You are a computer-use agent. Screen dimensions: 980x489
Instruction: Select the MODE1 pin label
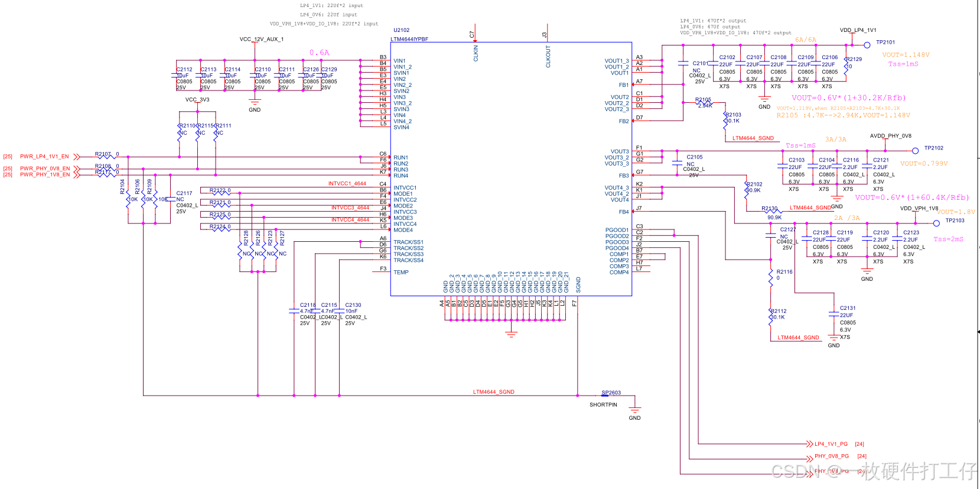click(x=403, y=194)
